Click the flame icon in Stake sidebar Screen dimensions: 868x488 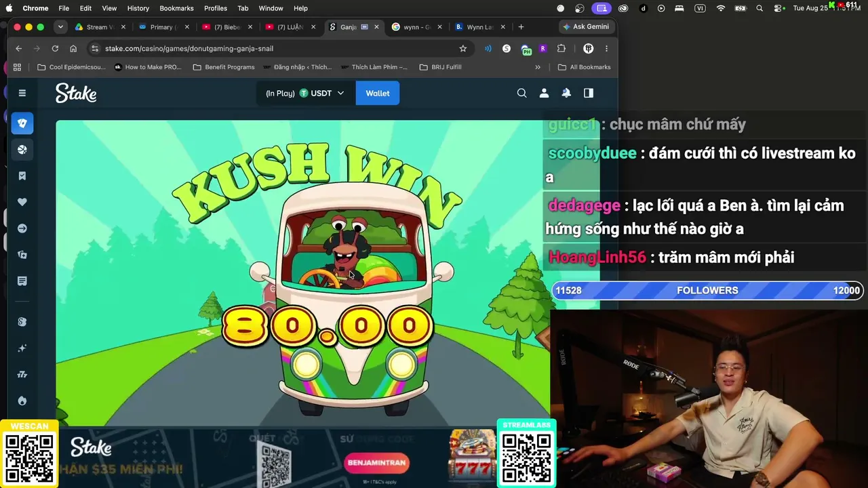coord(22,401)
